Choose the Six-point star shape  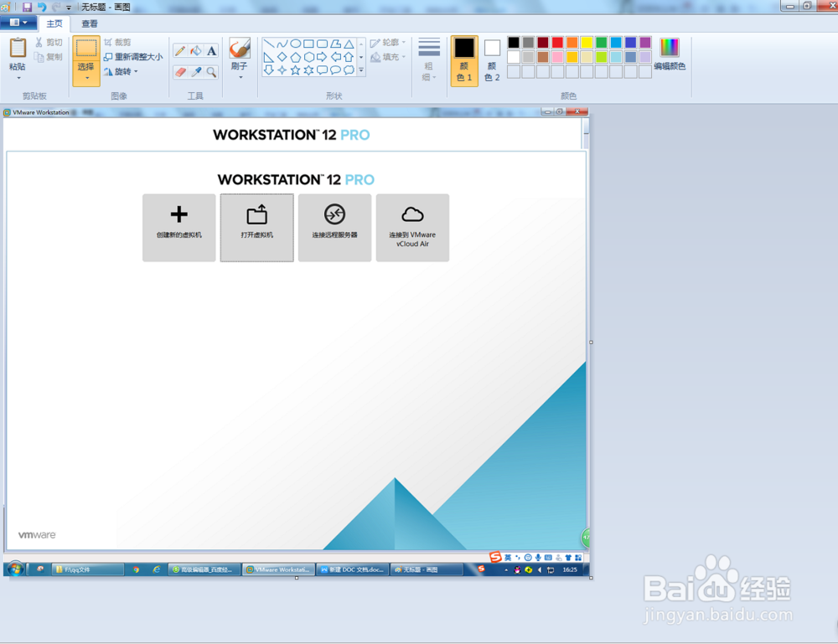[309, 70]
